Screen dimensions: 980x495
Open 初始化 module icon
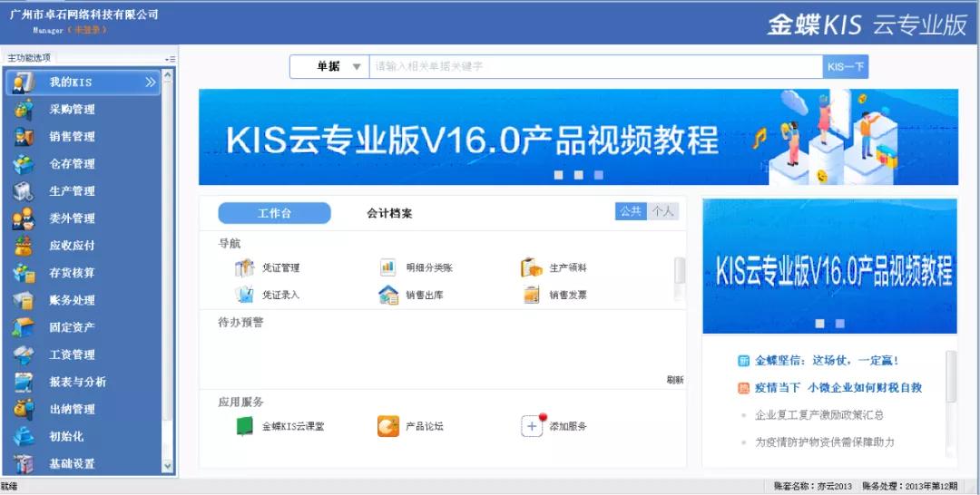[24, 436]
